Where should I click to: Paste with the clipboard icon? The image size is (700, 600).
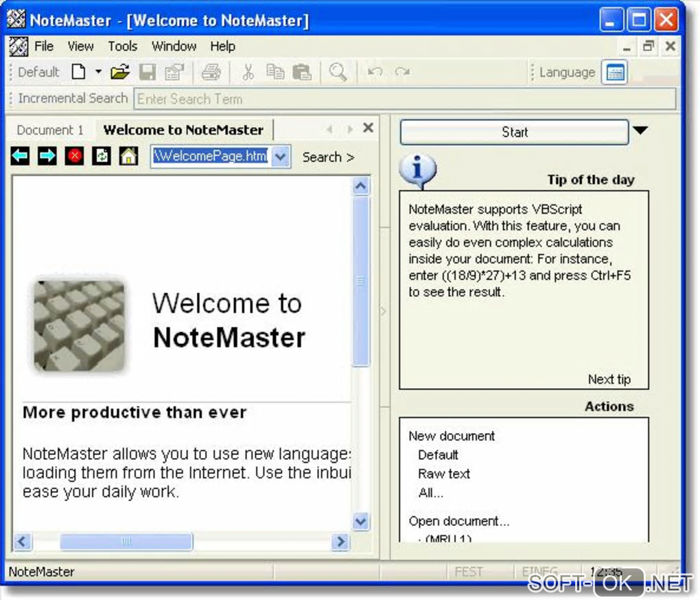tap(302, 71)
